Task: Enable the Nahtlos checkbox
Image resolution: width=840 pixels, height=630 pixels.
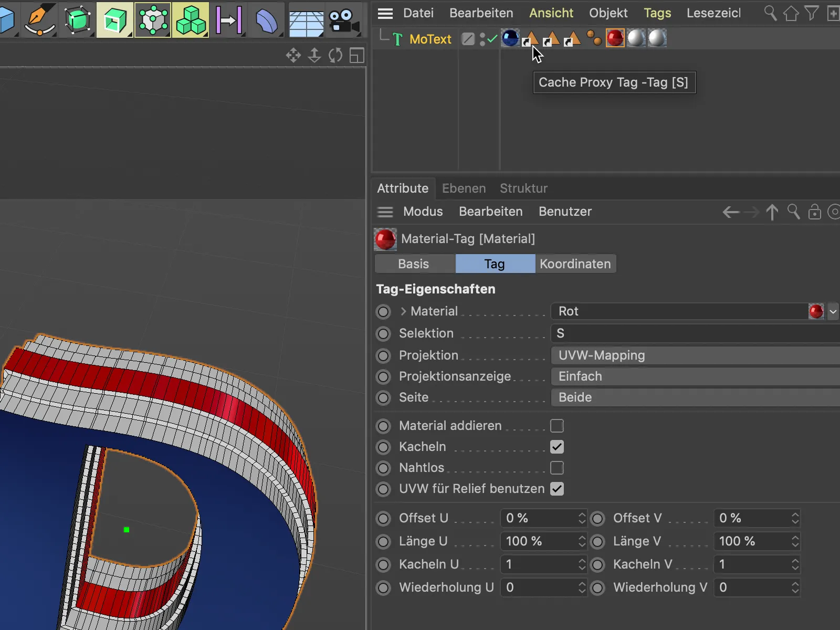Action: 557,468
